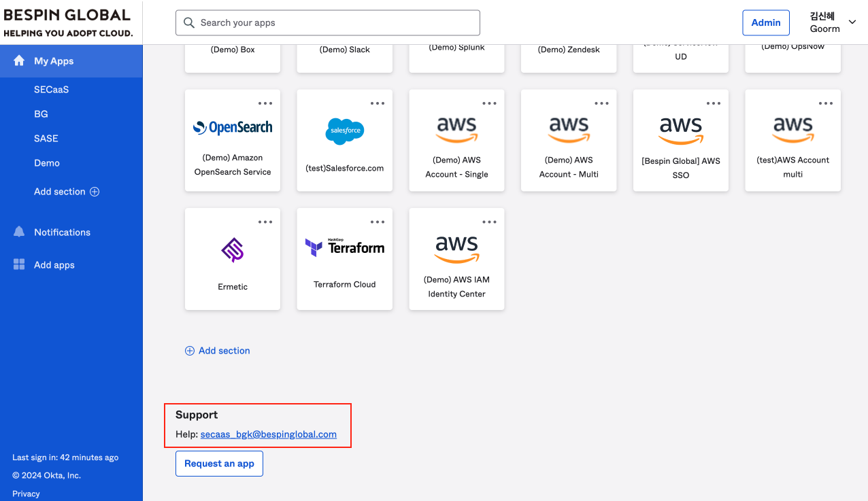Launch Terraform Cloud app tile
The image size is (868, 501).
[345, 248]
